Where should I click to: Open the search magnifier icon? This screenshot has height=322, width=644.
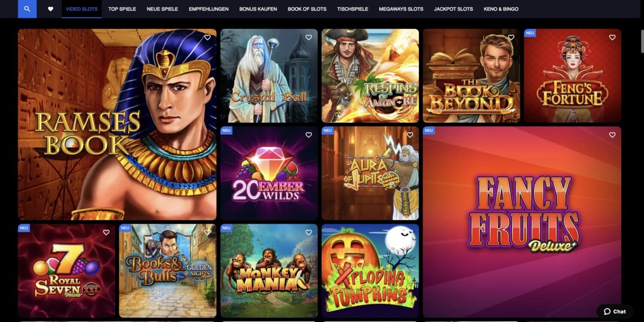click(27, 9)
